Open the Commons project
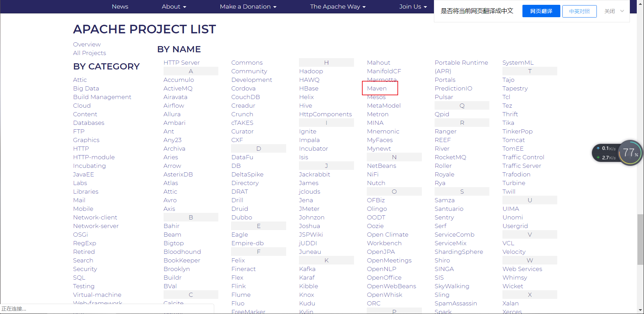Image resolution: width=644 pixels, height=314 pixels. 247,63
